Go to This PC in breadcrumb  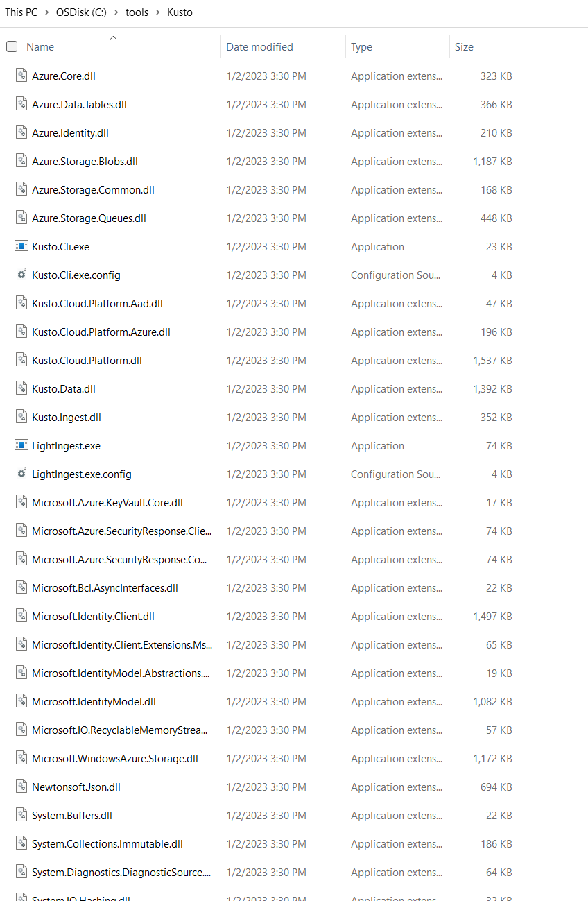tap(21, 12)
